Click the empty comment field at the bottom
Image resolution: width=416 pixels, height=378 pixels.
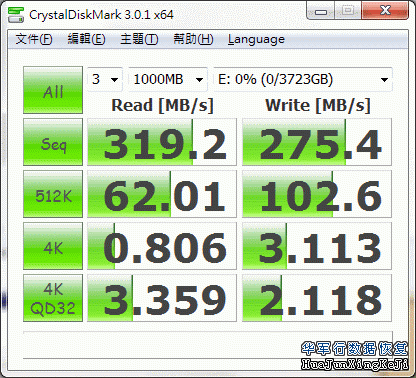click(x=208, y=345)
